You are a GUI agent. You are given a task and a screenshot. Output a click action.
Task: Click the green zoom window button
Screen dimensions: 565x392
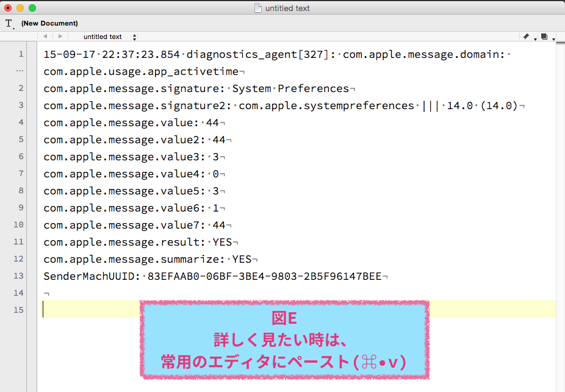point(32,8)
